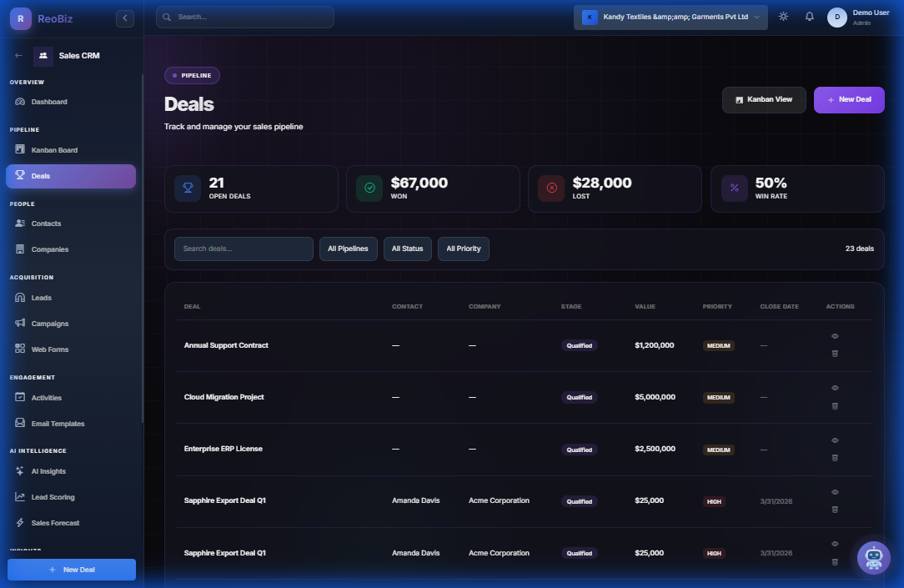Open the Campaigns section
Image resolution: width=904 pixels, height=588 pixels.
pyautogui.click(x=48, y=323)
